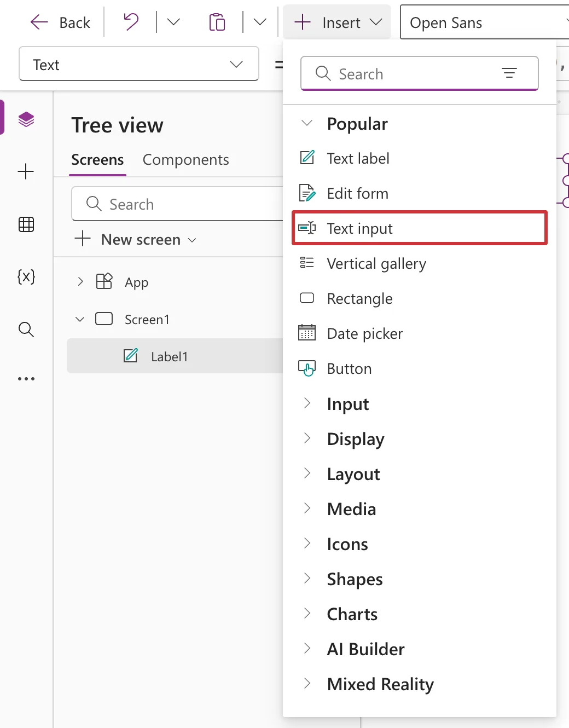569x728 pixels.
Task: Click the Text input icon
Action: [307, 228]
